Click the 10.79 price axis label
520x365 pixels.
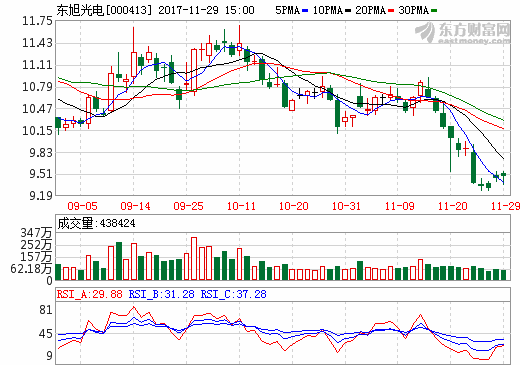pos(37,87)
